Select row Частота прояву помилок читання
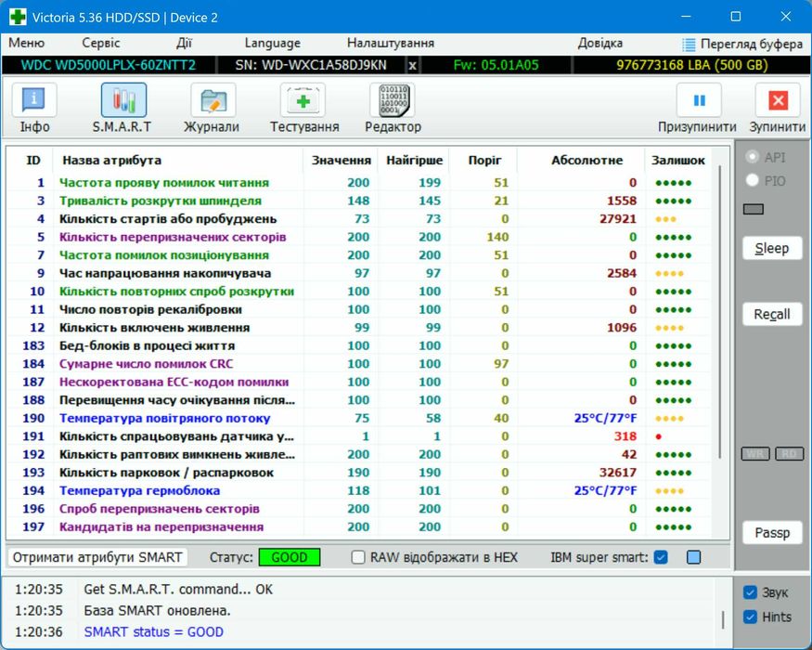The height and width of the screenshot is (650, 812). click(x=358, y=182)
